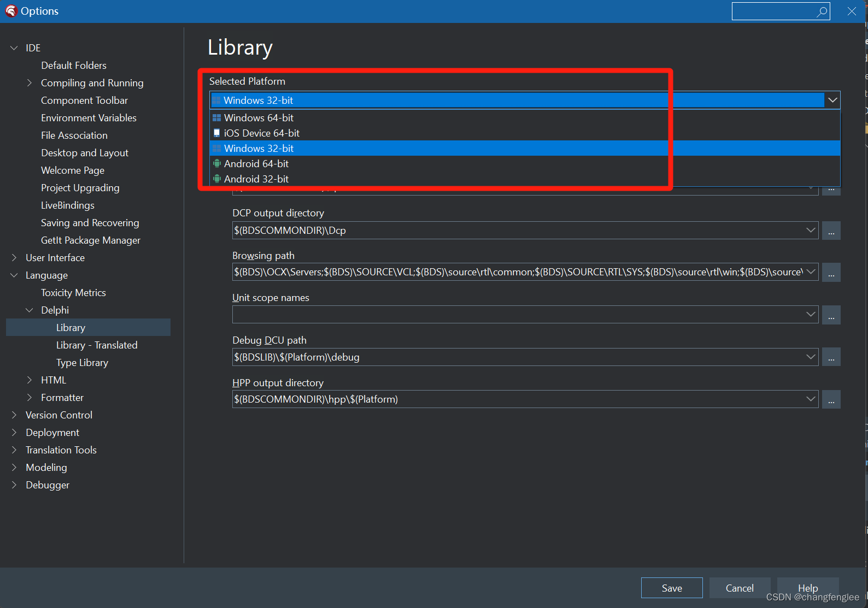868x608 pixels.
Task: Open Default Folders settings page
Action: [x=74, y=65]
